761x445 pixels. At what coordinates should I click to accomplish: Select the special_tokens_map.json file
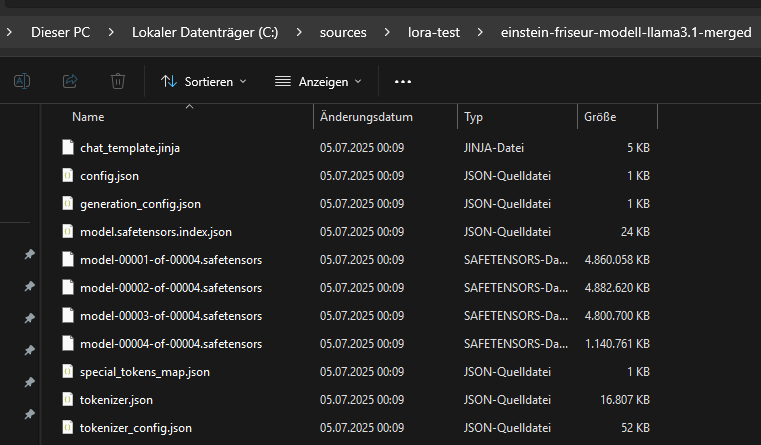point(145,372)
